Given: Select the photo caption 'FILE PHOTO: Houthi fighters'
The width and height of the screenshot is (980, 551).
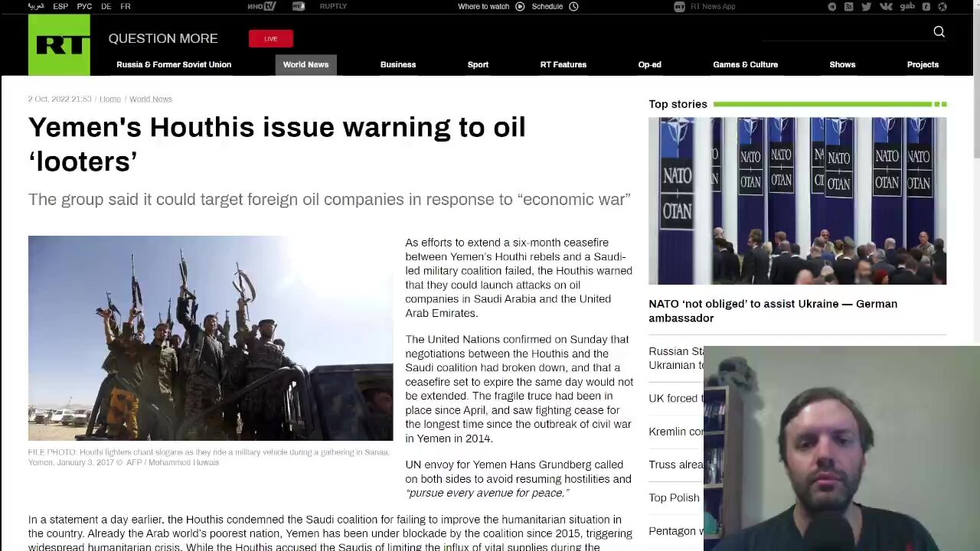Looking at the screenshot, I should coord(208,457).
